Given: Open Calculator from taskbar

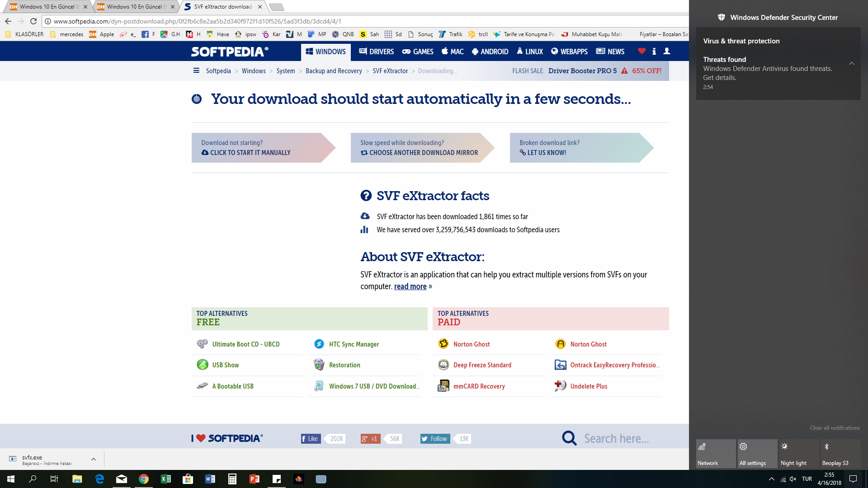Looking at the screenshot, I should 232,479.
